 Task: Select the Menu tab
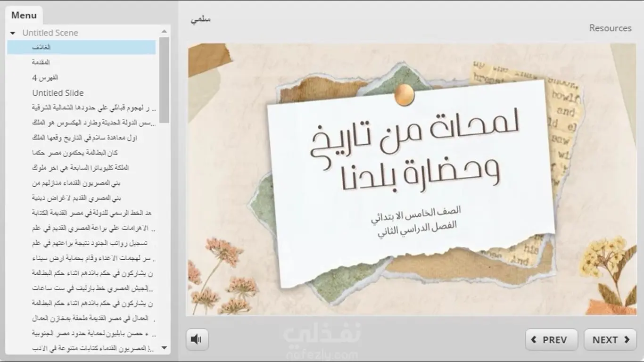pyautogui.click(x=24, y=15)
